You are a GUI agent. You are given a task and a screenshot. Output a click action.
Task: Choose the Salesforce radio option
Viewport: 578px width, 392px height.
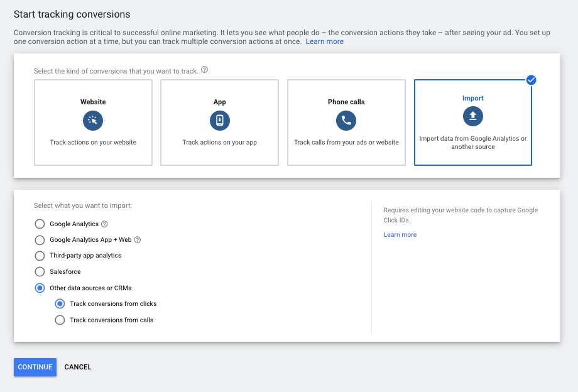pyautogui.click(x=40, y=272)
